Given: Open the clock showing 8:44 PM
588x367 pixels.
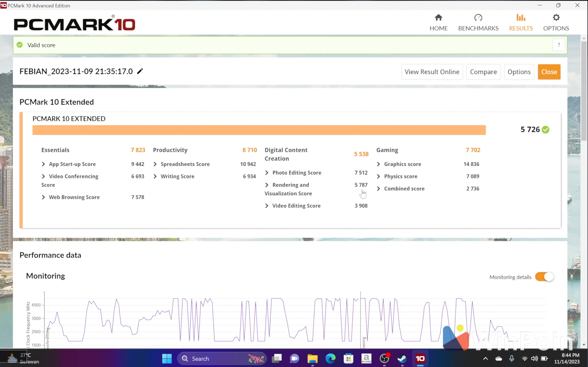Looking at the screenshot, I should (567, 358).
